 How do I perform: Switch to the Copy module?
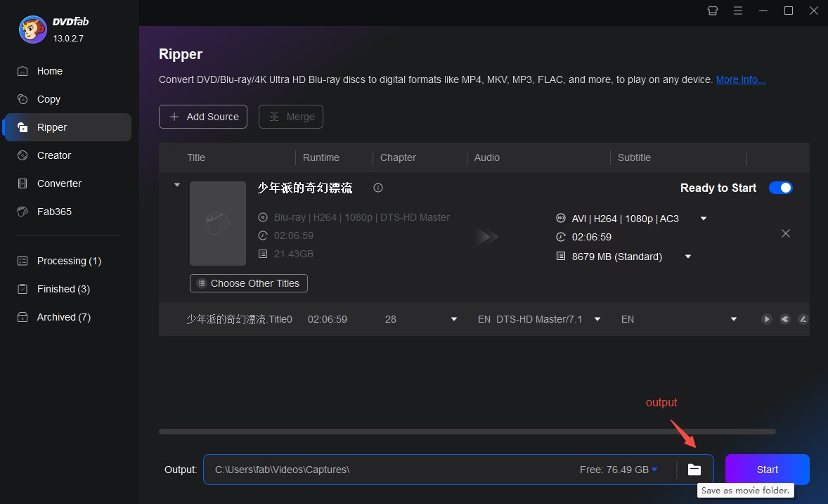[48, 99]
